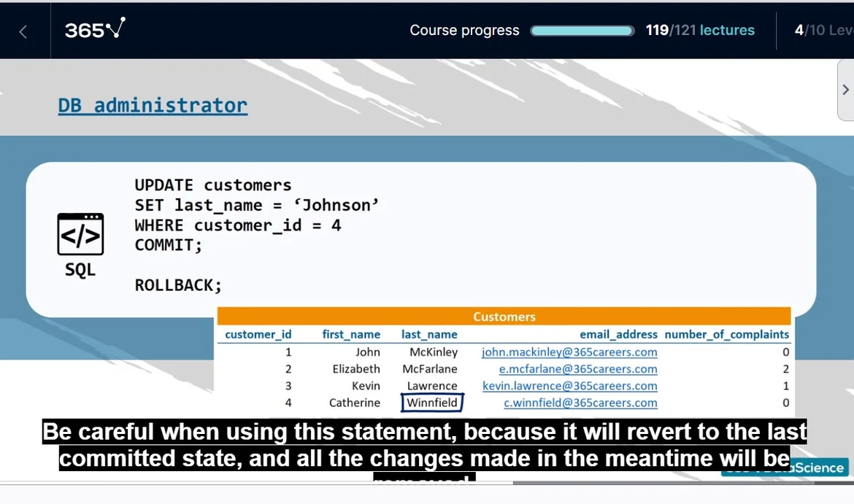This screenshot has height=504, width=854.
Task: Click the SQL code window icon
Action: (80, 234)
